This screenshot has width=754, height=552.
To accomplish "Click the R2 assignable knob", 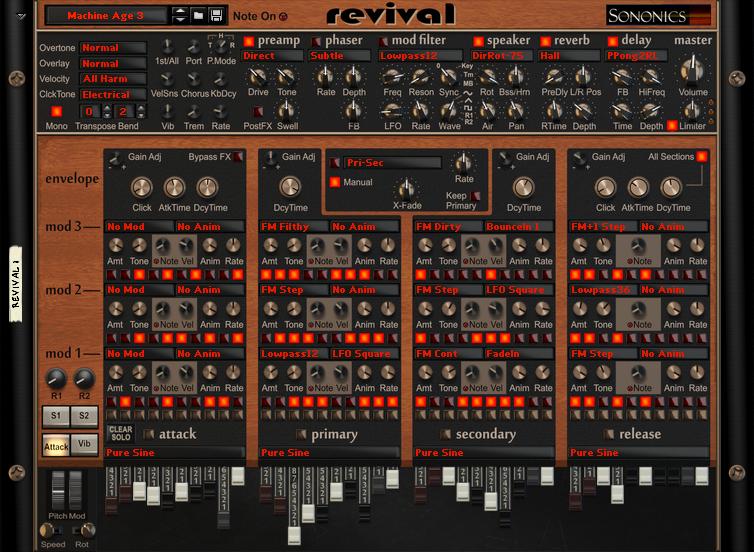I will 84,379.
